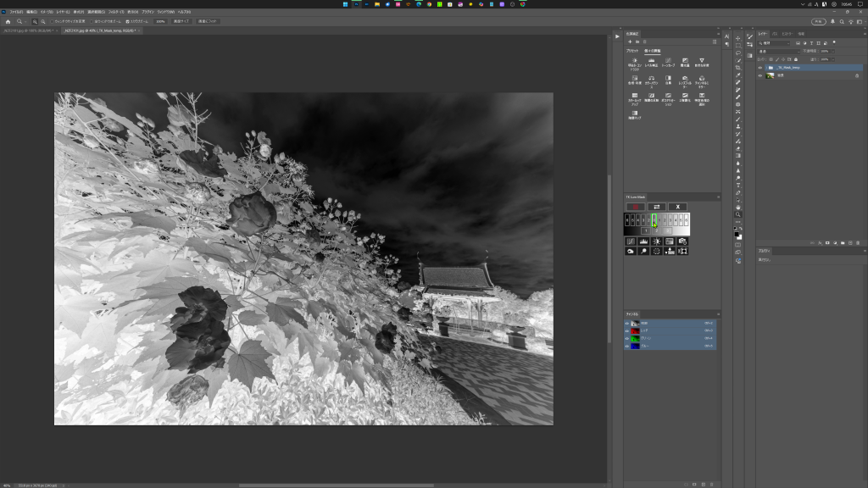The width and height of the screenshot is (868, 488).
Task: Toggle visibility of the Red channel
Action: pos(628,330)
